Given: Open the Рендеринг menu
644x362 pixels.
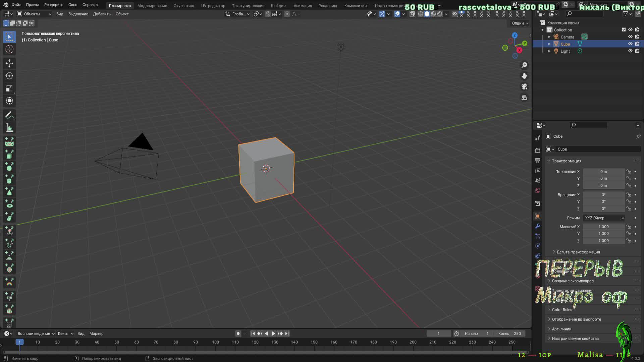Looking at the screenshot, I should point(54,5).
